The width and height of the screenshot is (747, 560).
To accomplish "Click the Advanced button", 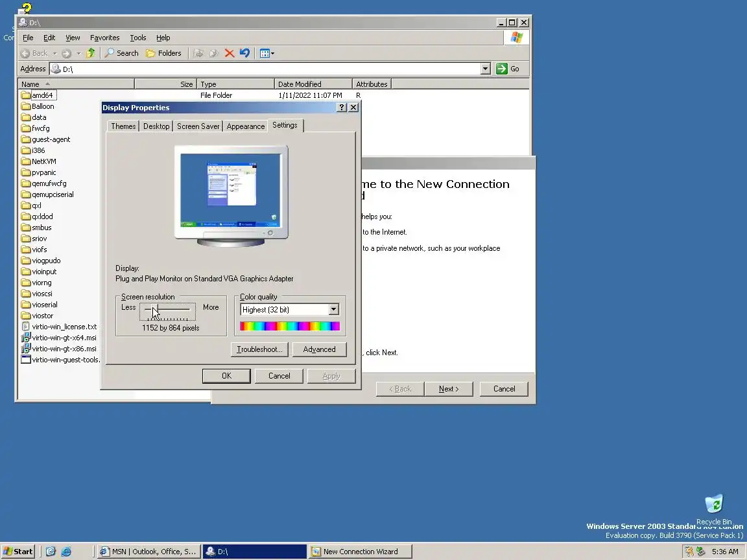I will pyautogui.click(x=319, y=349).
